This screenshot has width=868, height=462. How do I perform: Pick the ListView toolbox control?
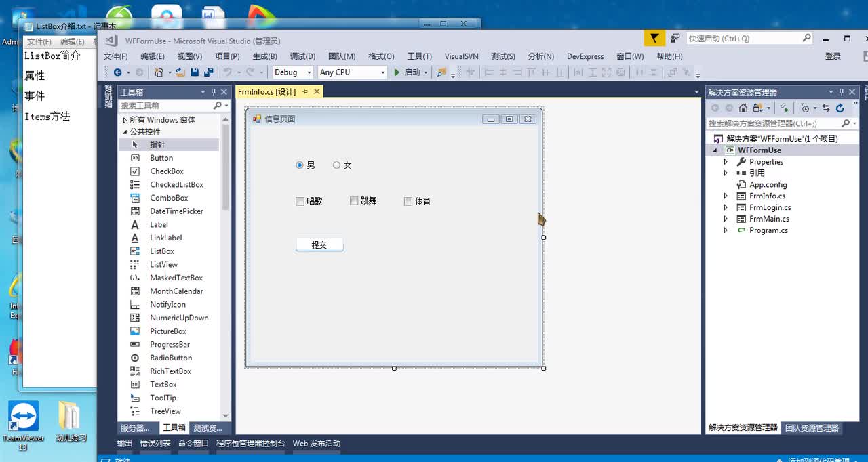[x=163, y=264]
